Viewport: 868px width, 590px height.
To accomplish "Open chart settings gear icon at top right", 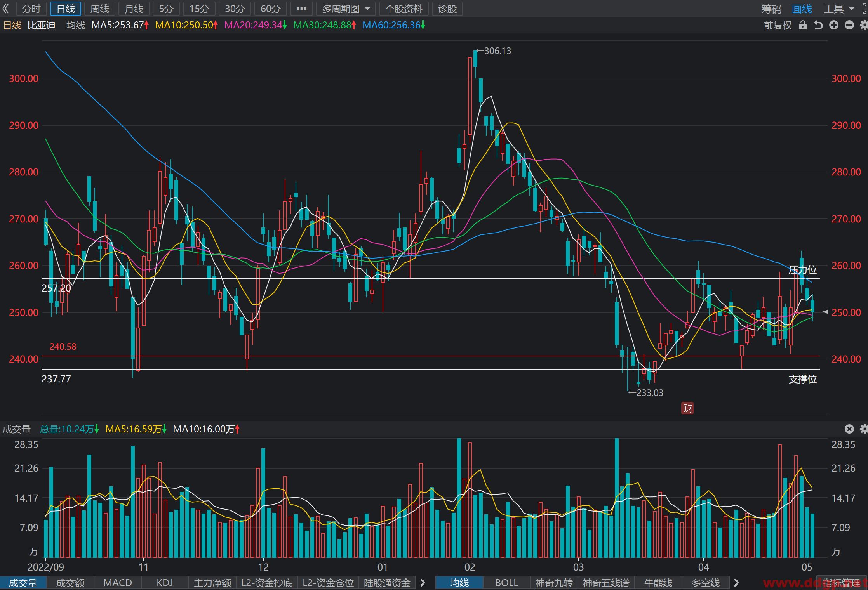I will pyautogui.click(x=864, y=25).
